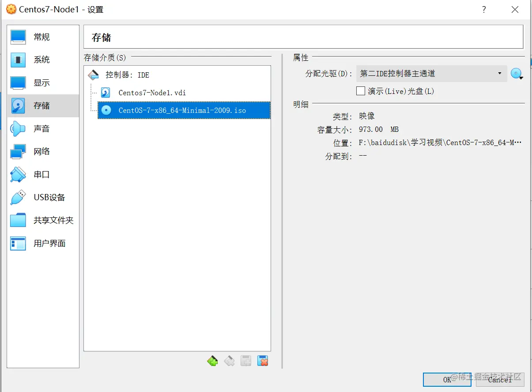Click the add storage controller icon

pos(212,360)
